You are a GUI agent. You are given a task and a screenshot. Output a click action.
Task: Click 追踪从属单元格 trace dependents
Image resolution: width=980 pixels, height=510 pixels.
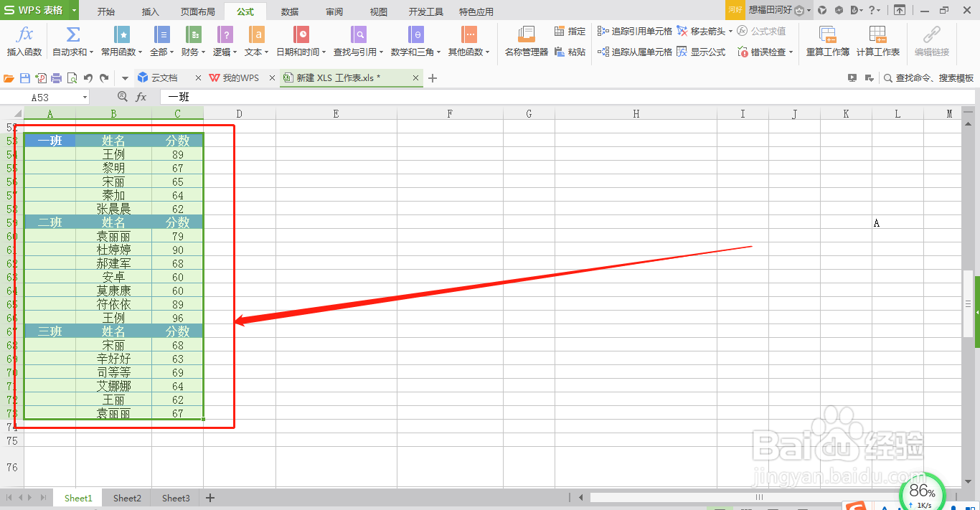[x=635, y=52]
